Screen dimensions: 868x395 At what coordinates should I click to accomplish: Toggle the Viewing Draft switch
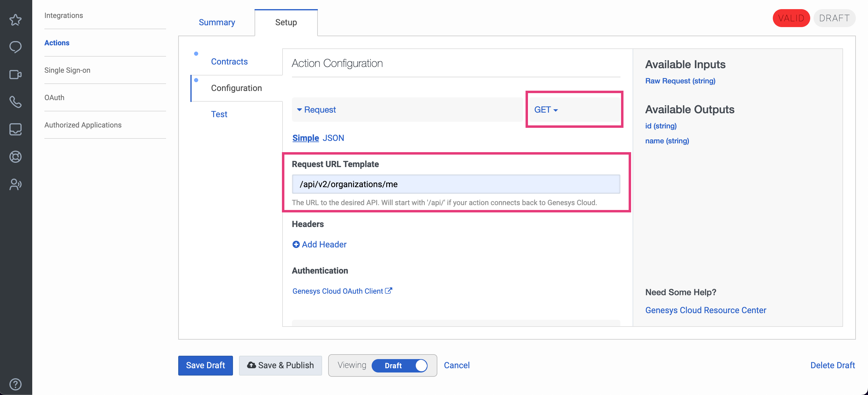(399, 365)
